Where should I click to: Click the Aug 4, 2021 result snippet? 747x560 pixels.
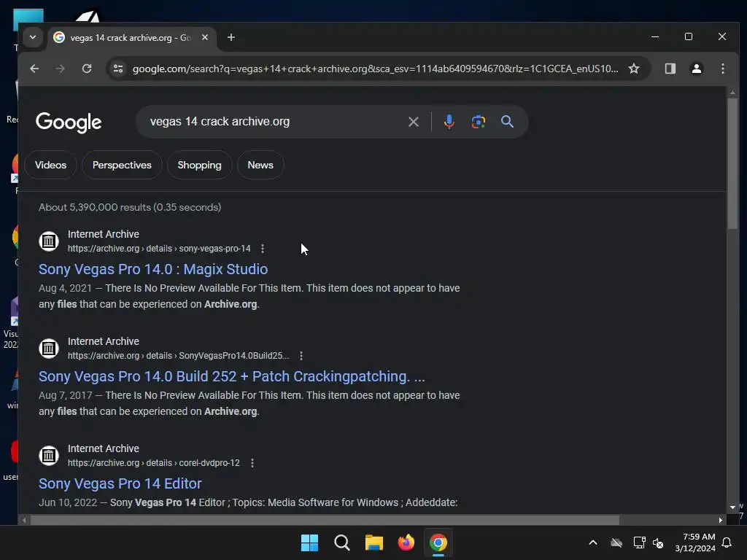click(x=249, y=296)
